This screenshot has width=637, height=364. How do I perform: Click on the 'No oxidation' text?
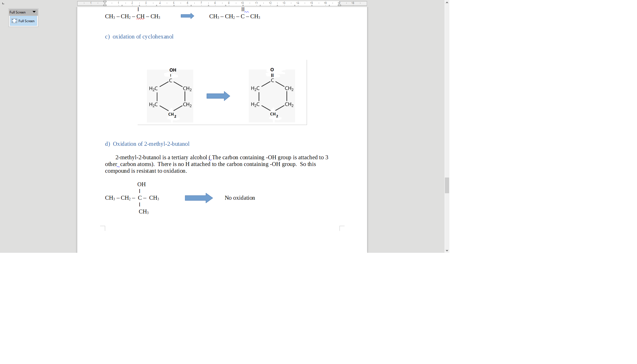tap(240, 198)
